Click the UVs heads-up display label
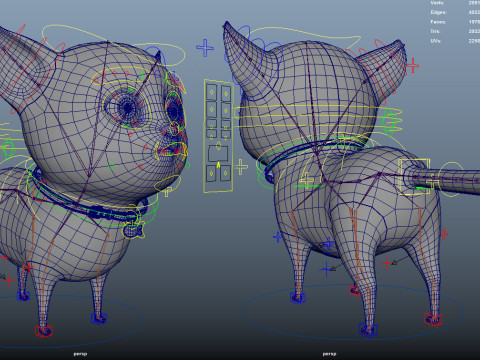The image size is (480, 360). tap(436, 41)
